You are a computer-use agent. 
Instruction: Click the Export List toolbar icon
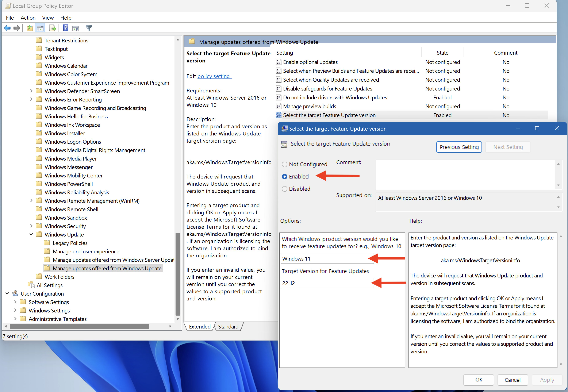pyautogui.click(x=52, y=28)
